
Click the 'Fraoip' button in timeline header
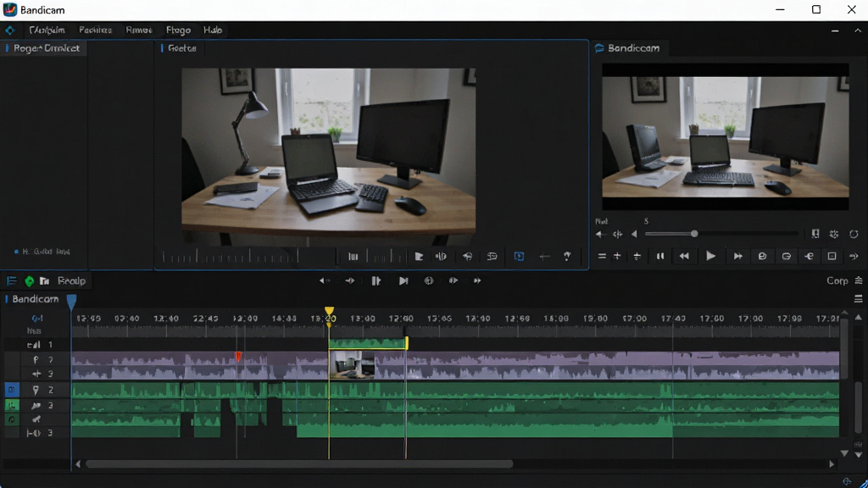click(71, 281)
